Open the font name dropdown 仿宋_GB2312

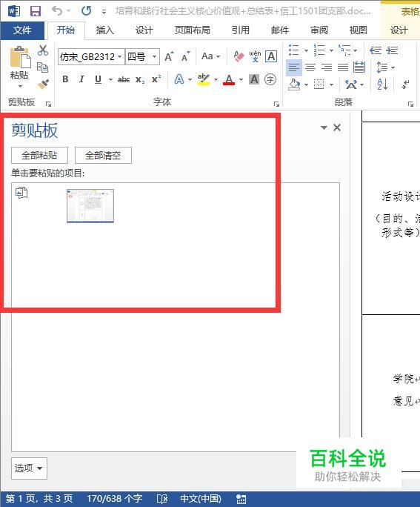coord(119,57)
